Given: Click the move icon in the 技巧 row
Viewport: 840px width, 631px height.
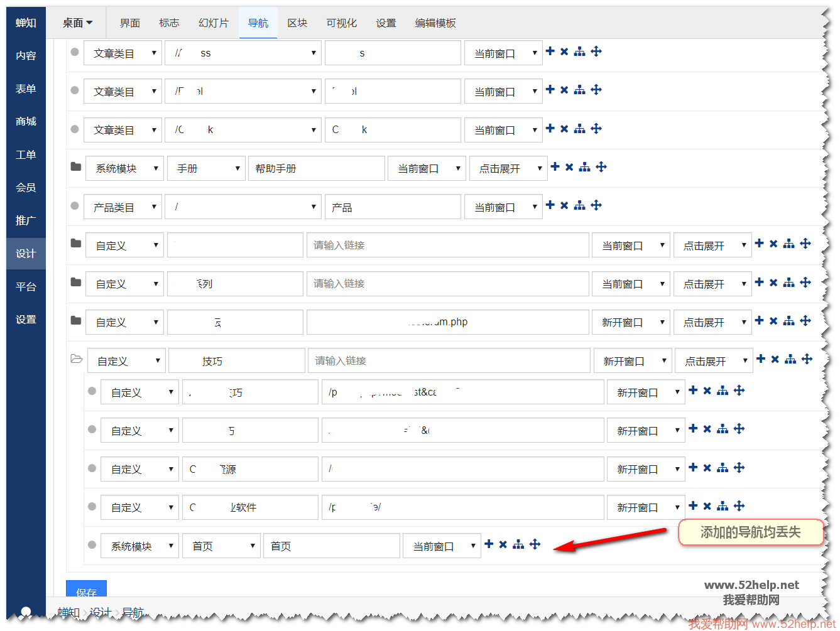Looking at the screenshot, I should tap(807, 359).
